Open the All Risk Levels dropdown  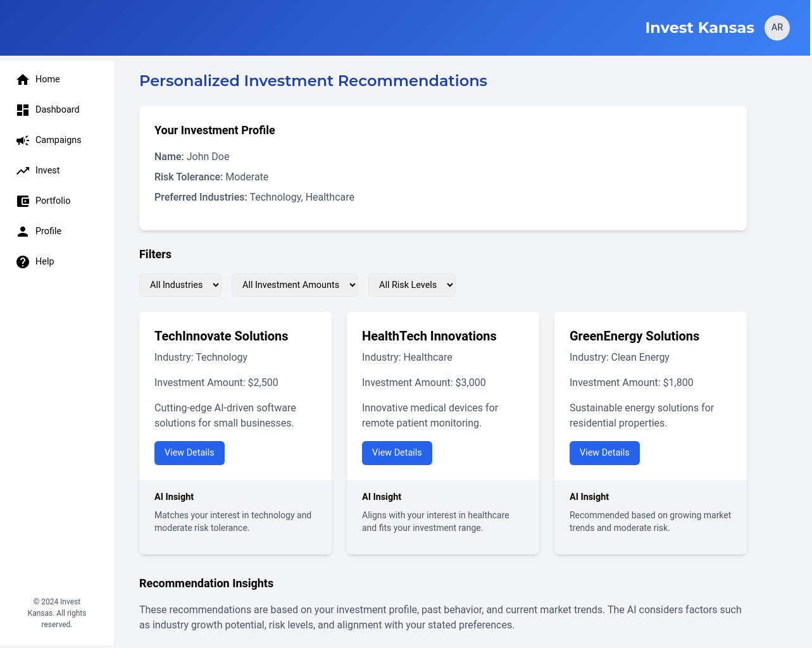coord(412,285)
